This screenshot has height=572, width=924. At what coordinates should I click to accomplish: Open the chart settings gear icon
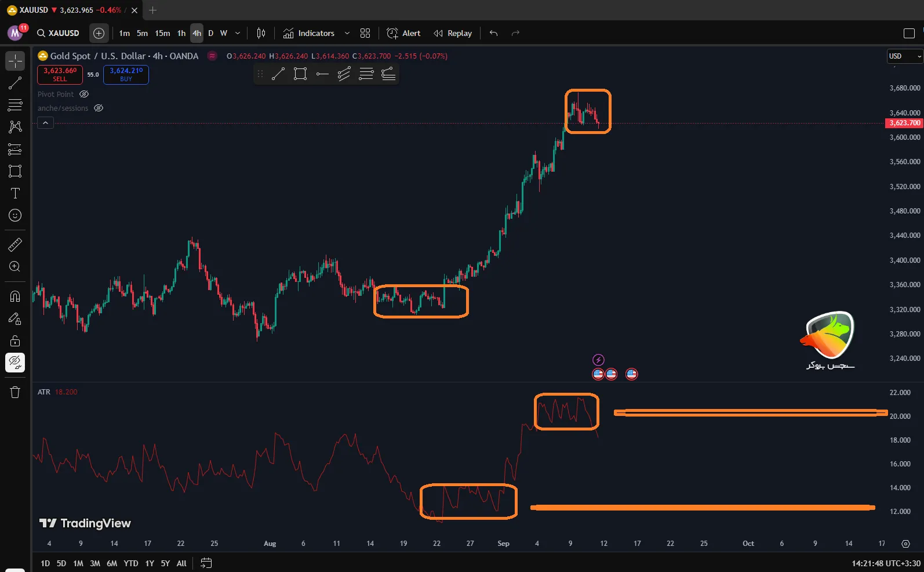pyautogui.click(x=905, y=544)
